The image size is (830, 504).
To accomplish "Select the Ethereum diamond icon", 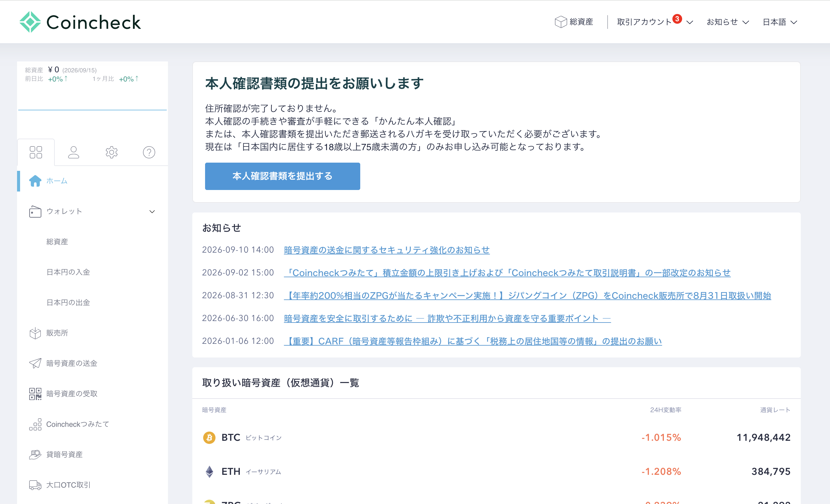I will [x=209, y=472].
